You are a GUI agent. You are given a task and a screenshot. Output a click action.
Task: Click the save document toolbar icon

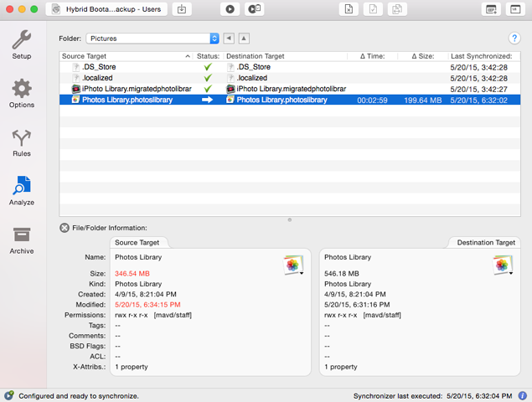coord(182,9)
